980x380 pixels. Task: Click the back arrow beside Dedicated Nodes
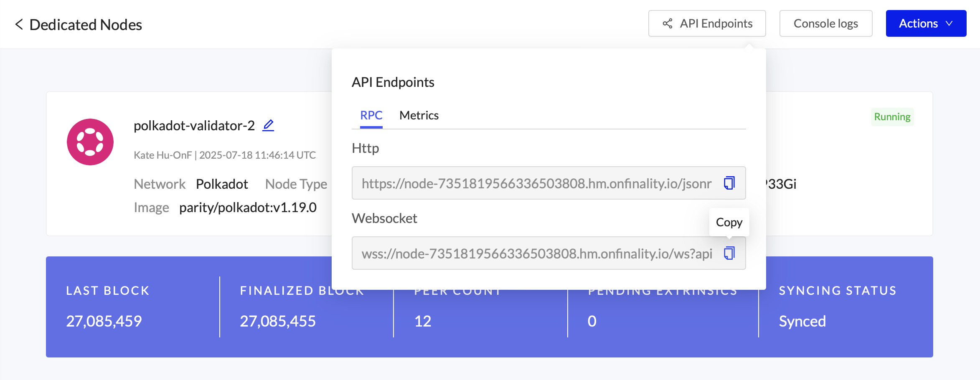[x=18, y=25]
